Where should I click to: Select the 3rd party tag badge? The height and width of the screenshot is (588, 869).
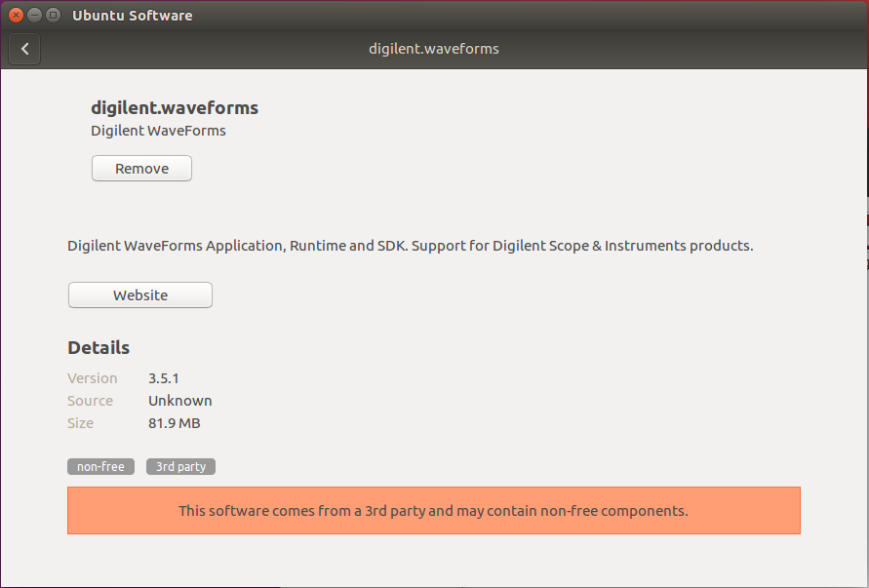tap(180, 467)
